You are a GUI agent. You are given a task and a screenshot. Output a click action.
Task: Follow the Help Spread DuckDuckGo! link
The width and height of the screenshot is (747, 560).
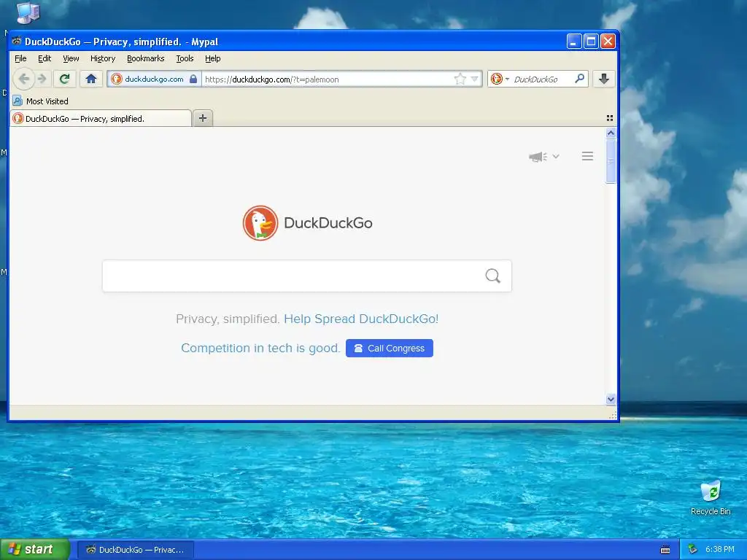tap(361, 319)
